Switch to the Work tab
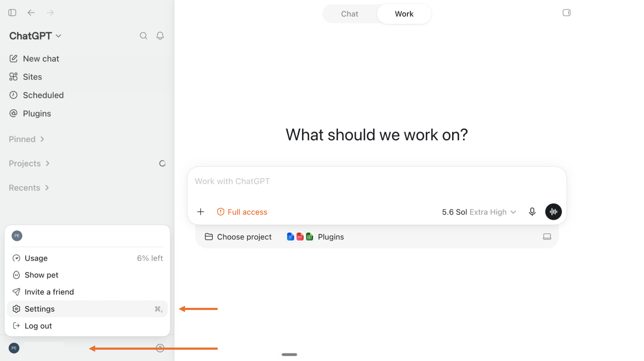 pyautogui.click(x=404, y=14)
